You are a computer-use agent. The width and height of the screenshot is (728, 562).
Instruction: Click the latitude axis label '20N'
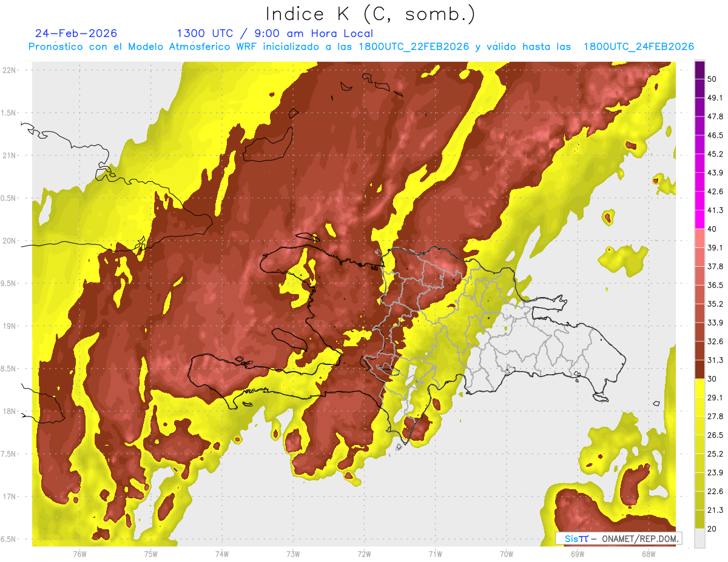8,241
